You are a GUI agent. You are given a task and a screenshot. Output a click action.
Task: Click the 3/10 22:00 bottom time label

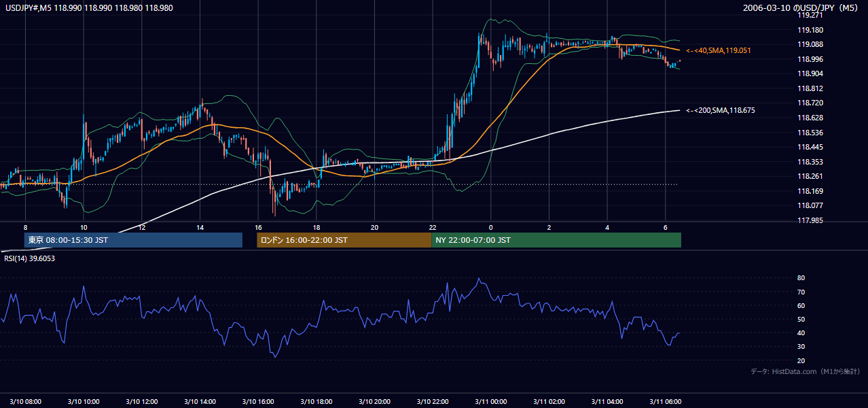(433, 401)
